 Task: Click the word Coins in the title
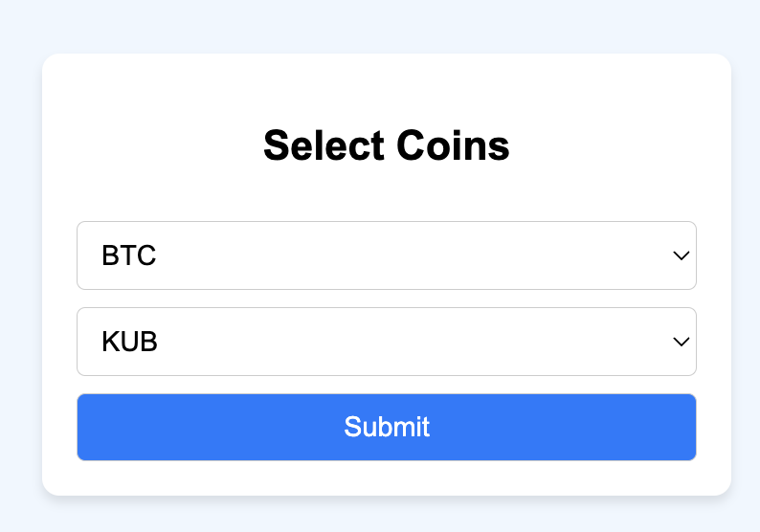click(450, 146)
